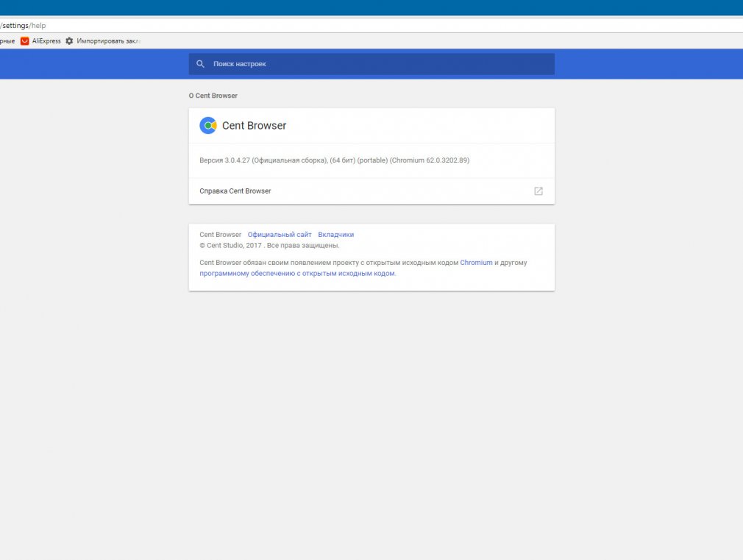Click the Cent Browser logo icon
Viewport: 743px width, 560px height.
click(208, 126)
